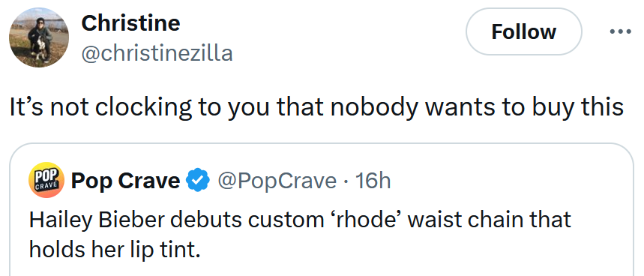
Task: Visit the @christinezilla handle
Action: tap(157, 53)
